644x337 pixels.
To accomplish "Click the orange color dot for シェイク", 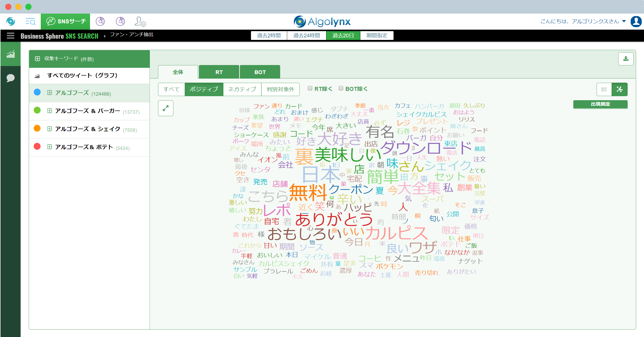I will 37,128.
